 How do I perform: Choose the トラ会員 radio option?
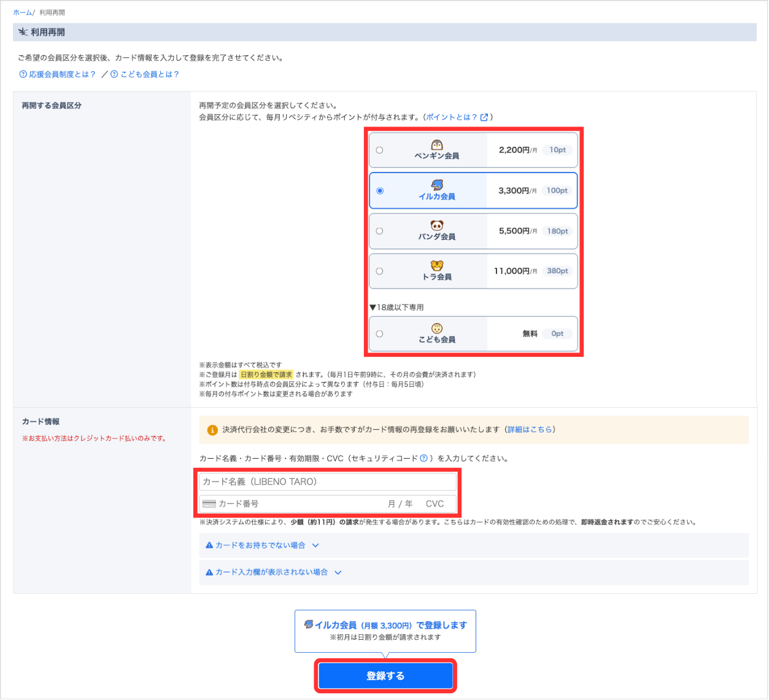[379, 271]
